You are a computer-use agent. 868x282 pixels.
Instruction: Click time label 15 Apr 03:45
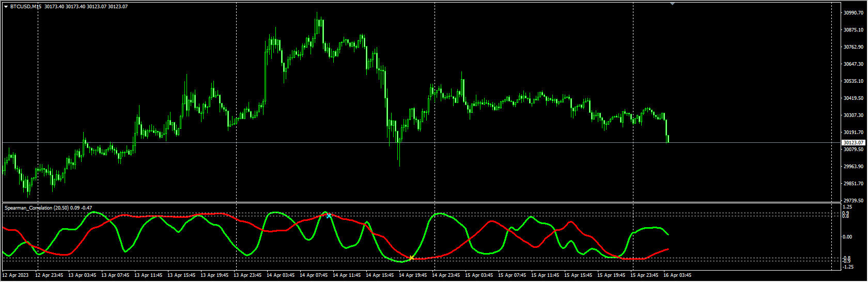click(479, 275)
